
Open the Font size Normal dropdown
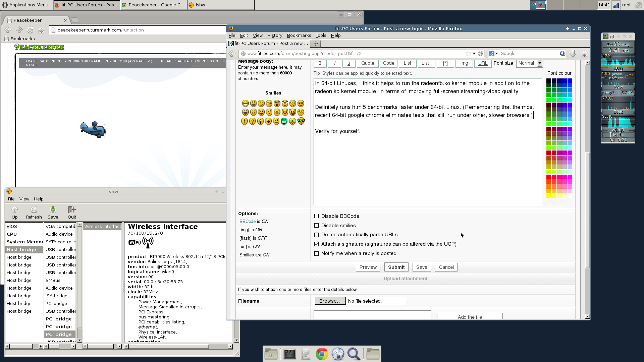[529, 63]
